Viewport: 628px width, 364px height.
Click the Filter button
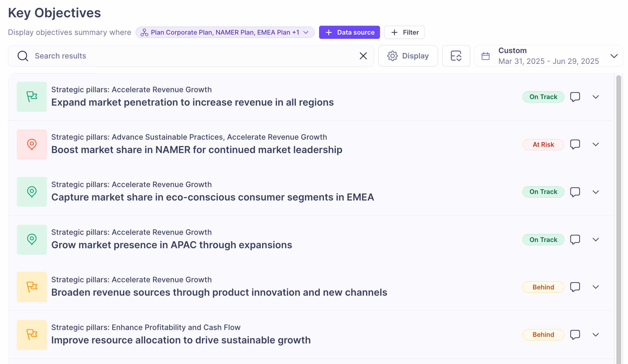404,32
